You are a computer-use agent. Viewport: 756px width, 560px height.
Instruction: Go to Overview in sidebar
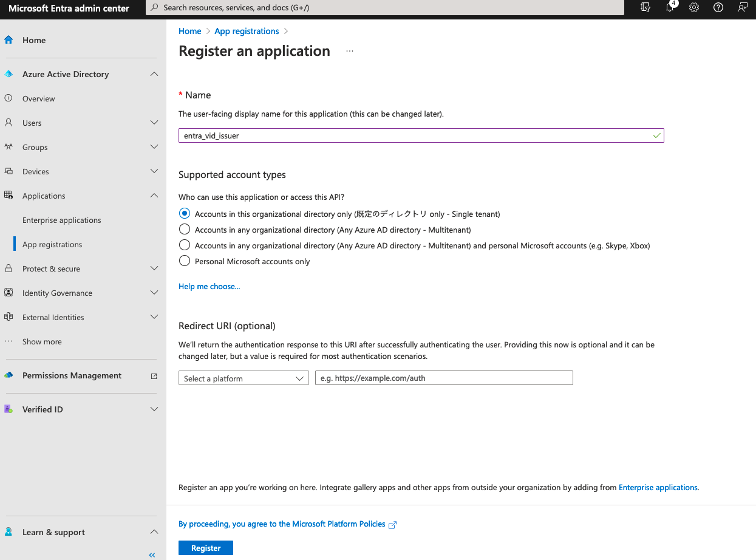click(x=38, y=98)
